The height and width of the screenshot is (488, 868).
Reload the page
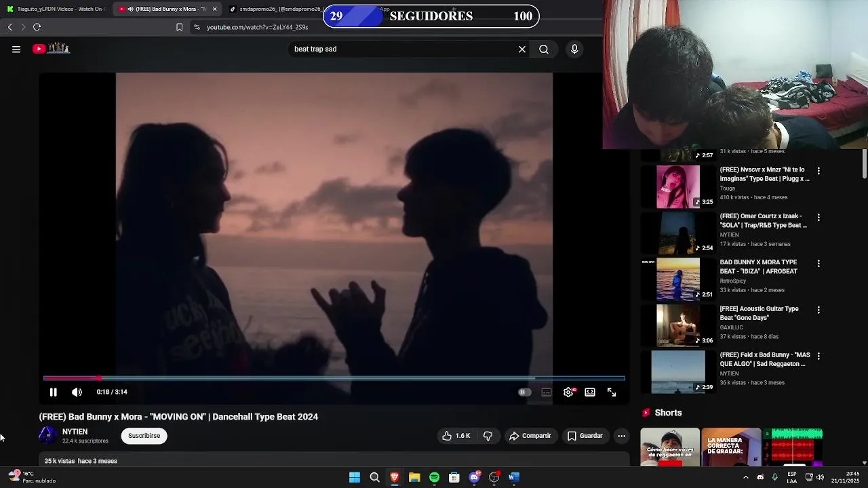click(x=37, y=27)
